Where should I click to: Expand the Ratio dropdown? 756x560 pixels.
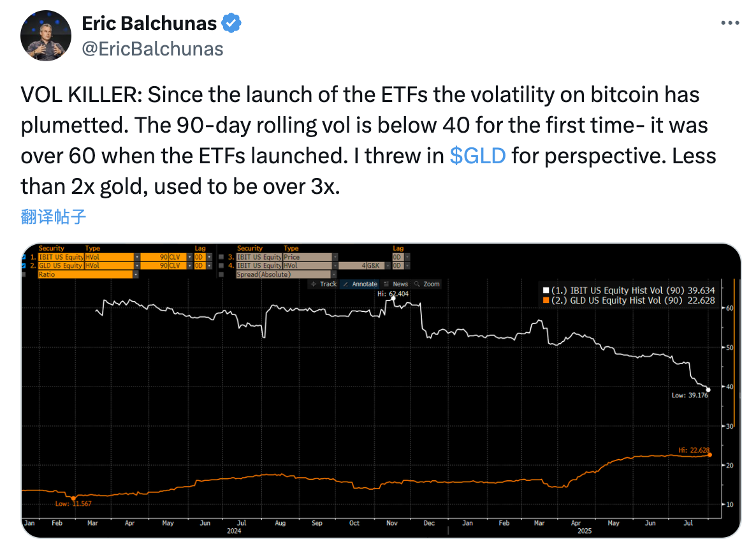pyautogui.click(x=136, y=274)
